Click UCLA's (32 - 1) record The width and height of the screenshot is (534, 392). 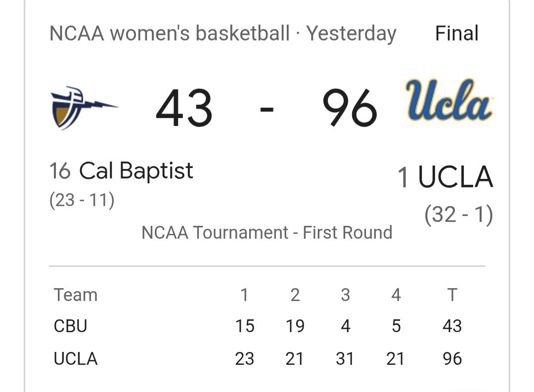pyautogui.click(x=458, y=215)
